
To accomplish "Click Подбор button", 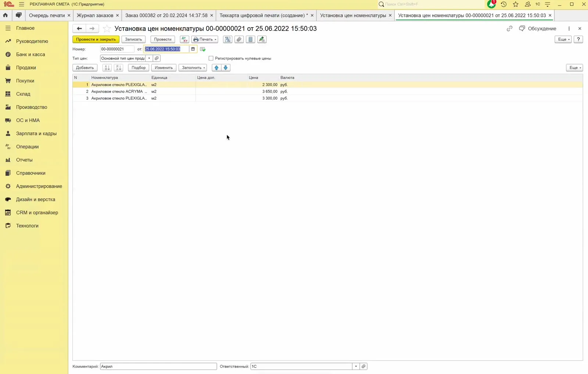I will tap(139, 68).
